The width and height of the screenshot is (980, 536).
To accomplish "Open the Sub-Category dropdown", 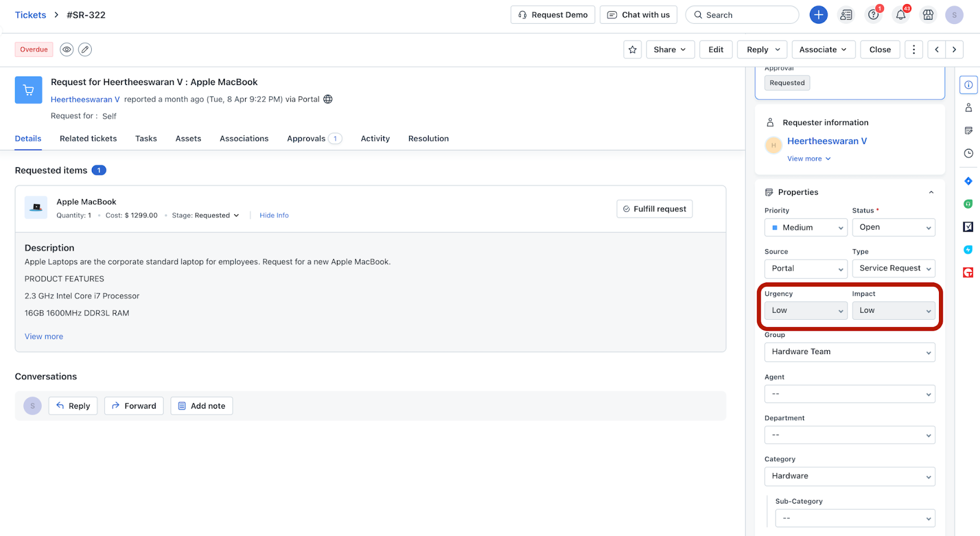I will (x=855, y=518).
